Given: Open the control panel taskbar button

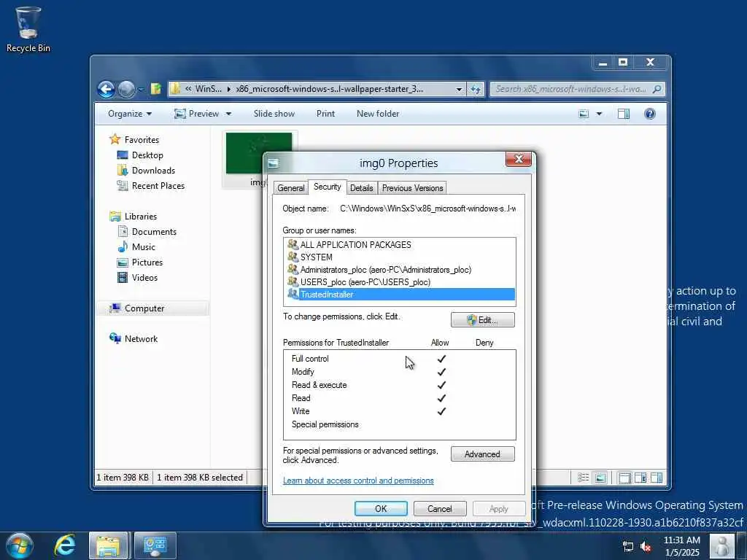Looking at the screenshot, I should coord(155,545).
